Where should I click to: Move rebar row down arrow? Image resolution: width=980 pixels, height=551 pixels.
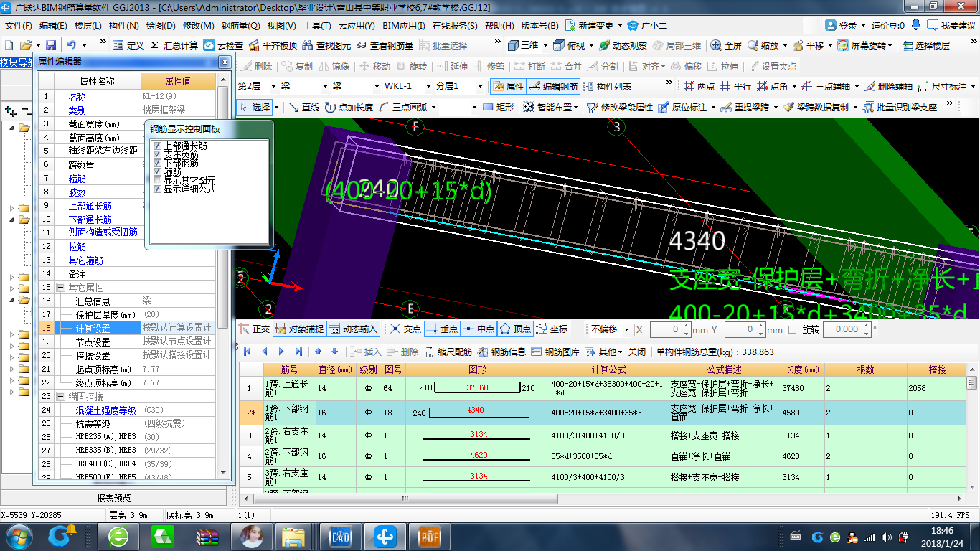(x=334, y=352)
